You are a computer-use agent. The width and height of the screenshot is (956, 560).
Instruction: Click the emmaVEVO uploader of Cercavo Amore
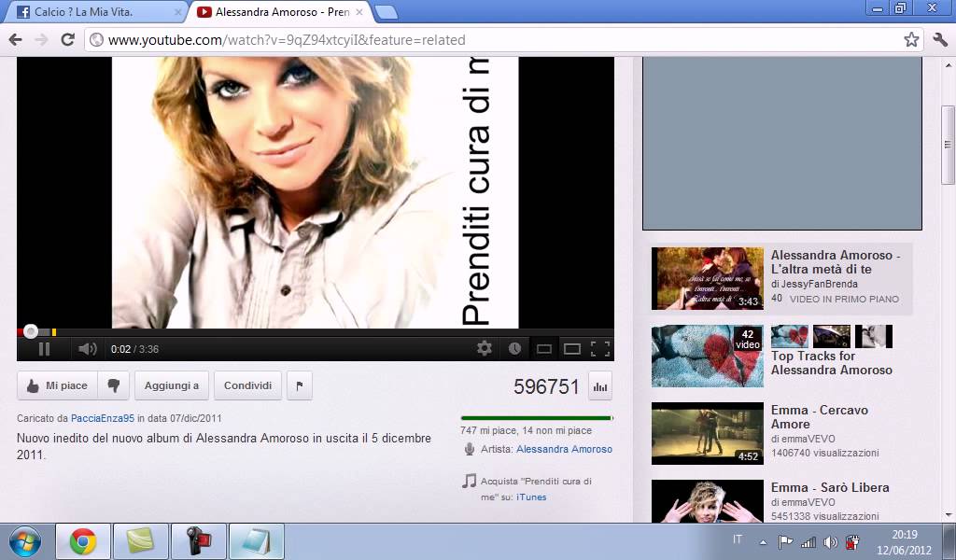point(810,439)
